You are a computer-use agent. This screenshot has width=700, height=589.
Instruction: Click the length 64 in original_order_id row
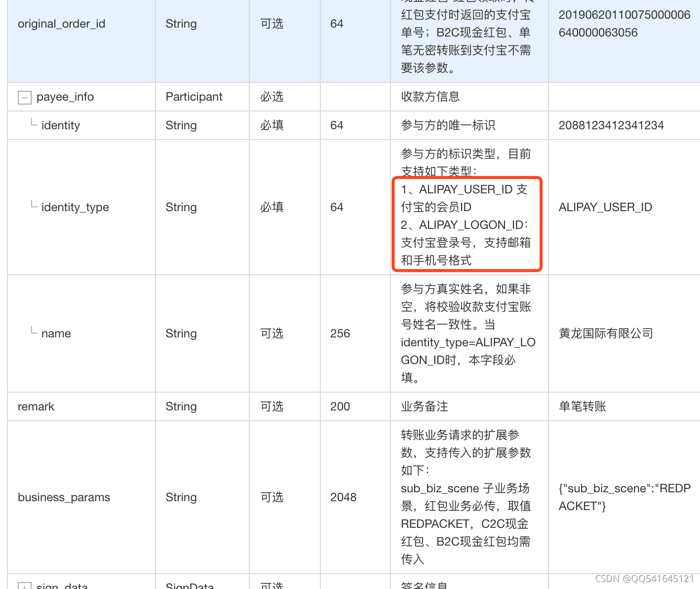(337, 24)
